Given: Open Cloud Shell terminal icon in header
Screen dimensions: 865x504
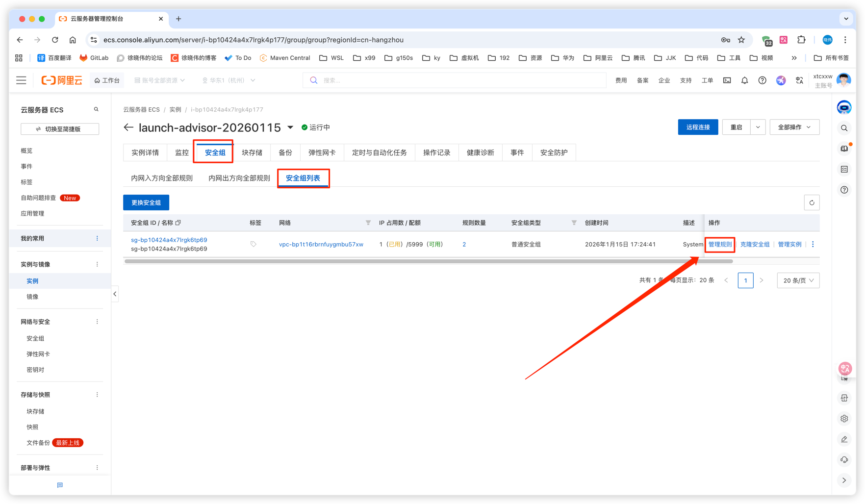Looking at the screenshot, I should point(727,80).
